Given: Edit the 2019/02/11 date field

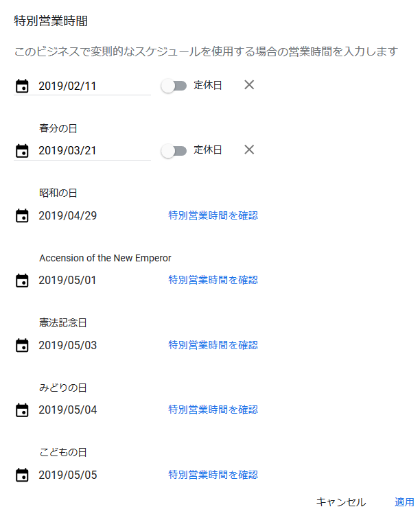Looking at the screenshot, I should coord(93,86).
